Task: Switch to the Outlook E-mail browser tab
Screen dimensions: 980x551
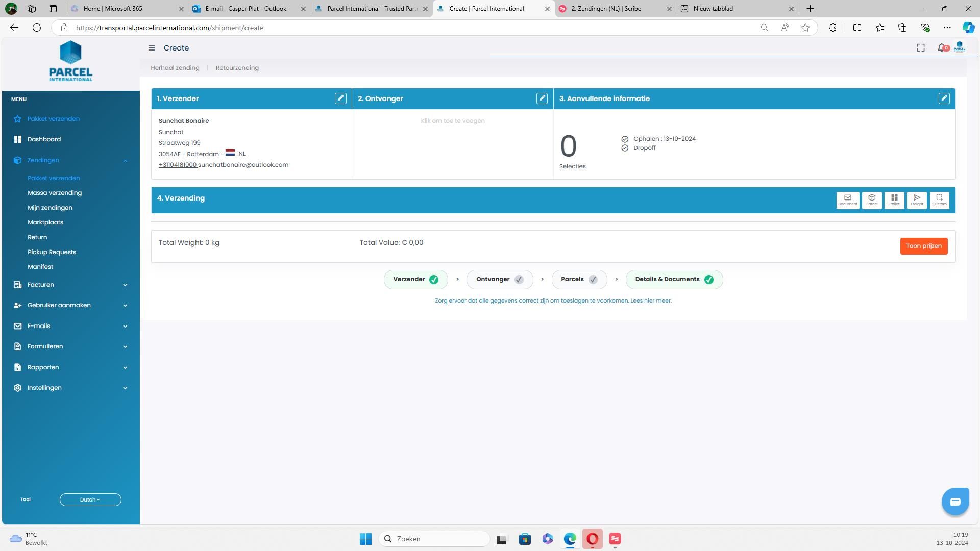Action: (x=246, y=9)
